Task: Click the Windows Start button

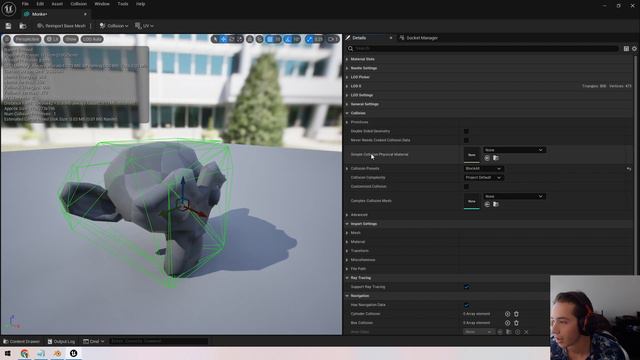Action: pyautogui.click(x=8, y=353)
